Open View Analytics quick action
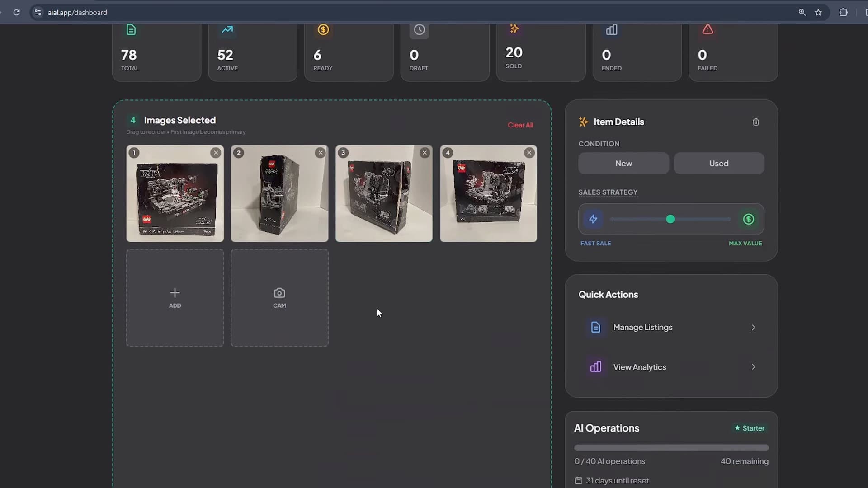Viewport: 868px width, 488px height. pyautogui.click(x=671, y=367)
